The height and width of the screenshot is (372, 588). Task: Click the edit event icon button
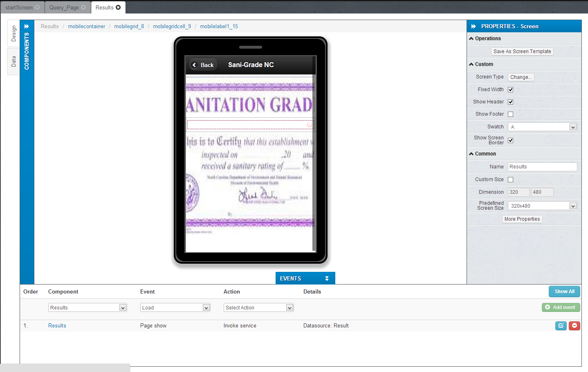point(561,326)
